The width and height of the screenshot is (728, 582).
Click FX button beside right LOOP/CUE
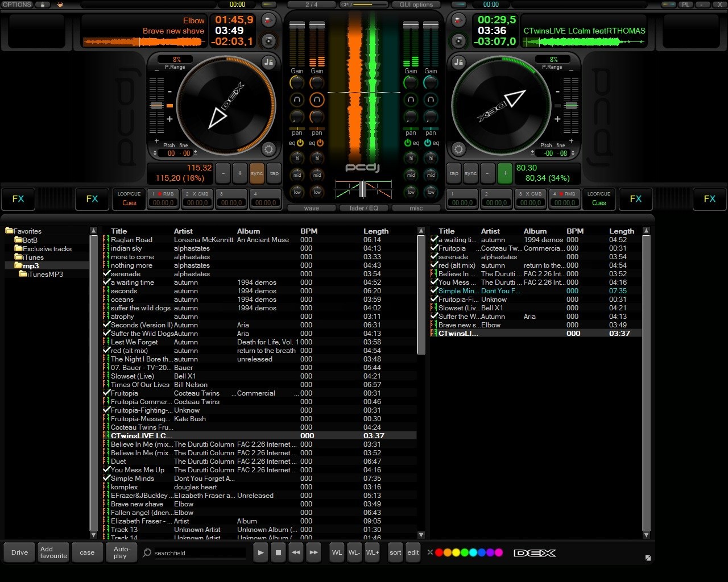[x=636, y=199]
